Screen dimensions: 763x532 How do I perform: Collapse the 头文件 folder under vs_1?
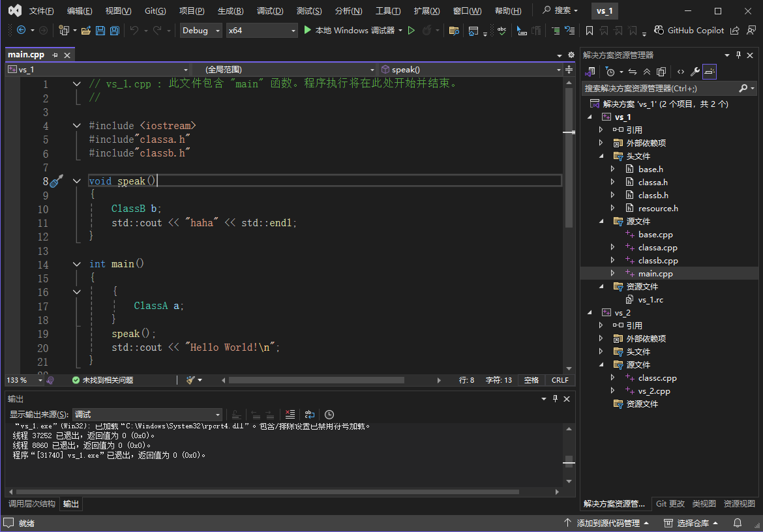click(x=601, y=156)
